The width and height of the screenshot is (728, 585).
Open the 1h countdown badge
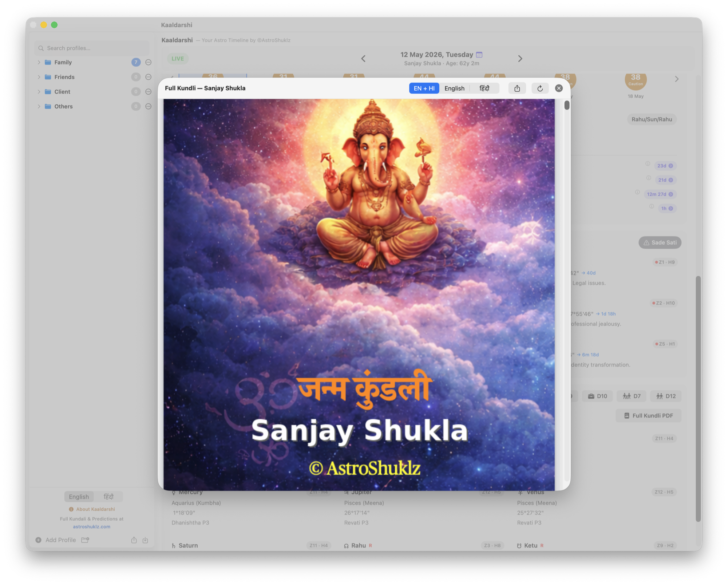(667, 208)
